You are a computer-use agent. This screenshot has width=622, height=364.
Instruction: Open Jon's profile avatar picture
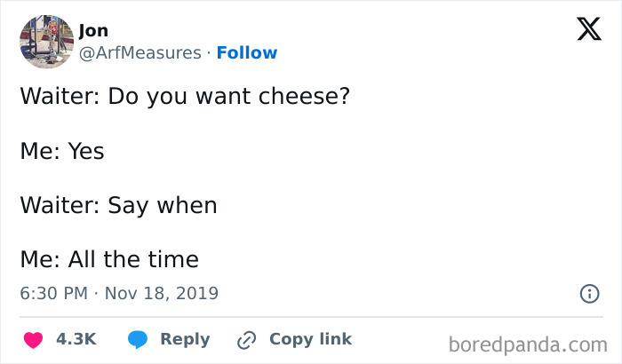(46, 42)
